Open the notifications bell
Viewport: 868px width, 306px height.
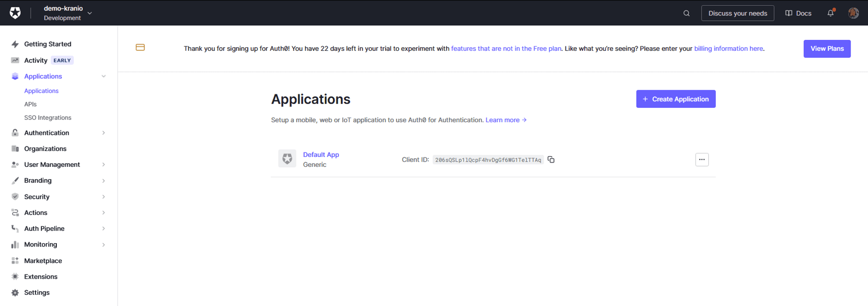click(x=830, y=13)
